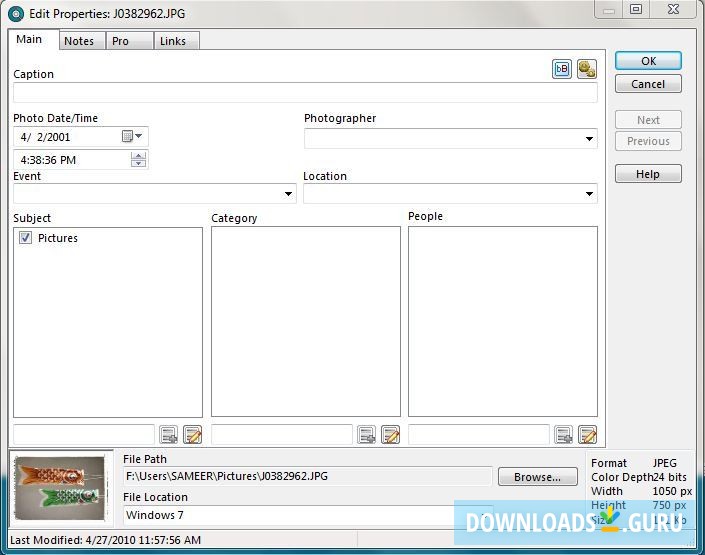Expand the Photographer dropdown
705x555 pixels.
(589, 139)
